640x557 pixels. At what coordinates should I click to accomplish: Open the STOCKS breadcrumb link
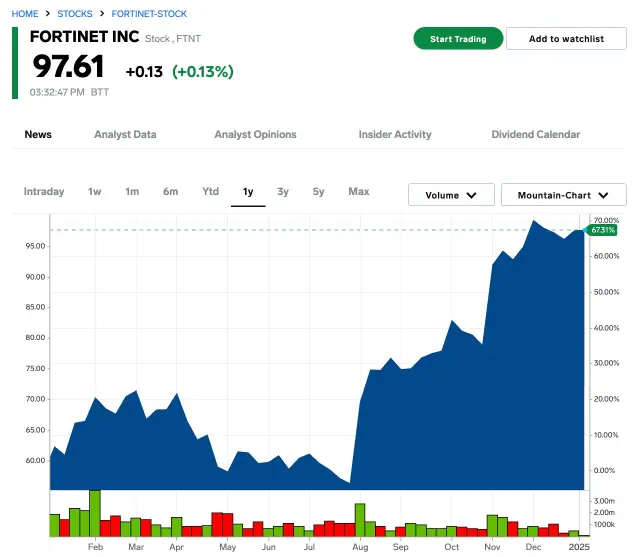(74, 14)
